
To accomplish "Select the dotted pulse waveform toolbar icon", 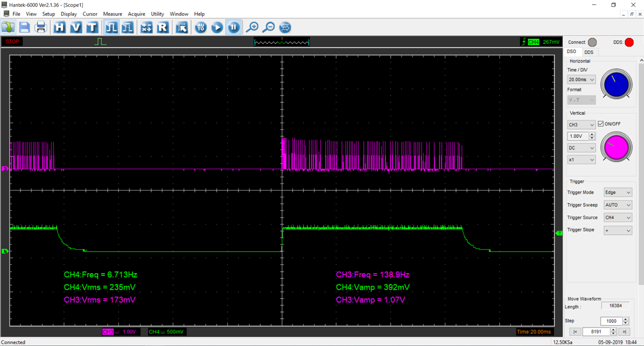I will (x=127, y=27).
